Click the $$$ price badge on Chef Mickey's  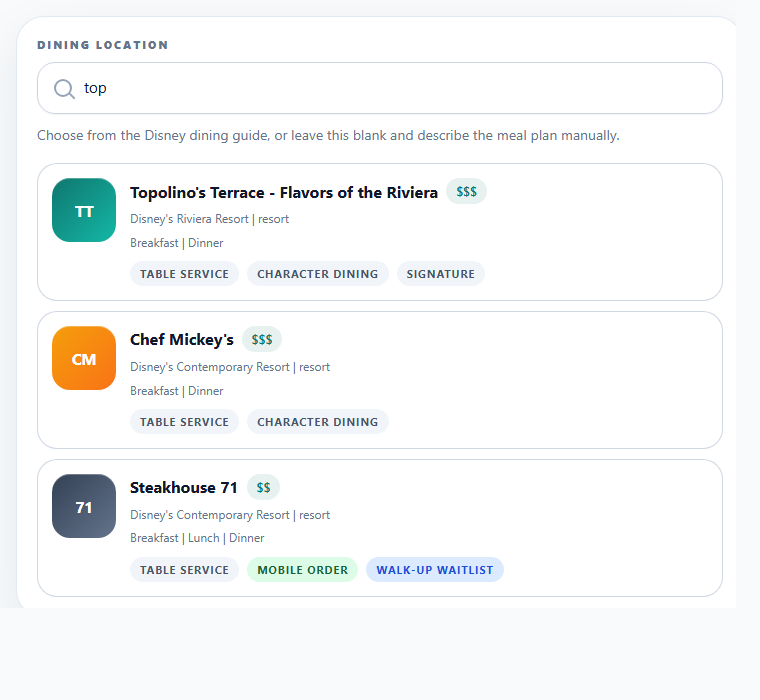click(x=262, y=339)
